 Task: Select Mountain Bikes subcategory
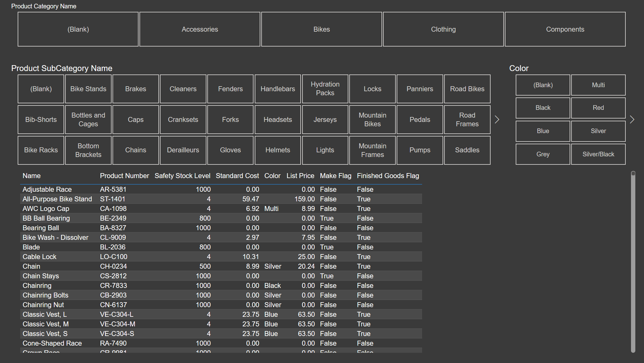click(x=373, y=119)
